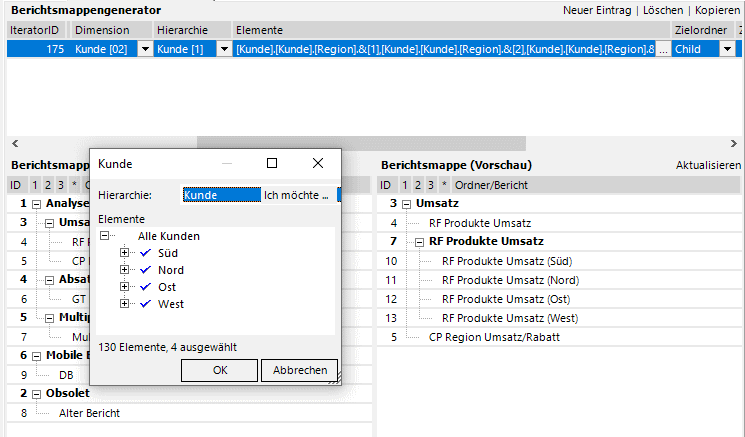This screenshot has height=437, width=745.
Task: Open the Zielordner Child dropdown
Action: point(726,49)
